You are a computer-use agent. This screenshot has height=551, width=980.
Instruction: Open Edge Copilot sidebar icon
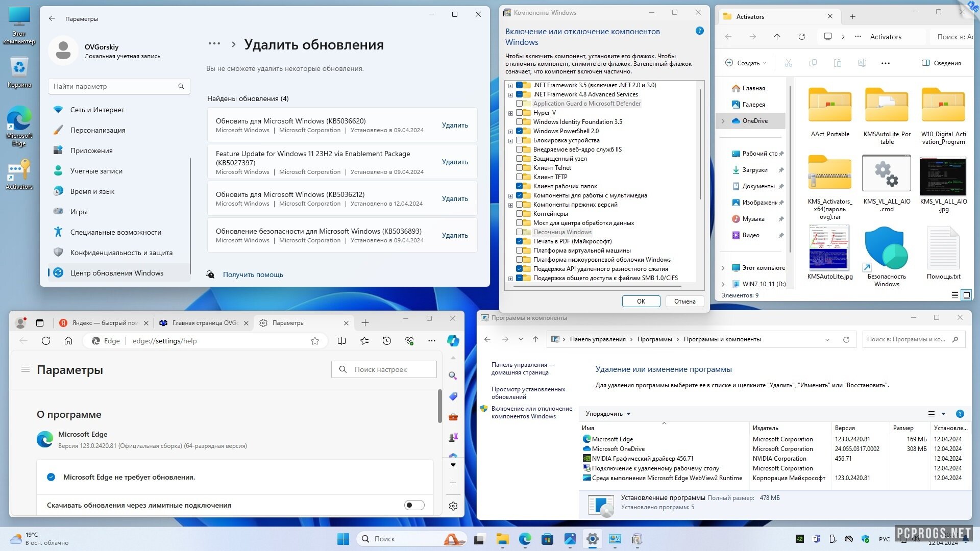click(453, 341)
